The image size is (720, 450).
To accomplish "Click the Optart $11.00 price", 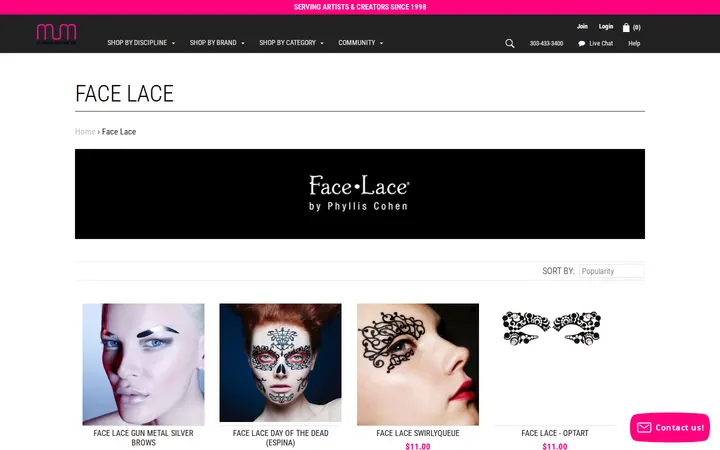I will point(555,446).
